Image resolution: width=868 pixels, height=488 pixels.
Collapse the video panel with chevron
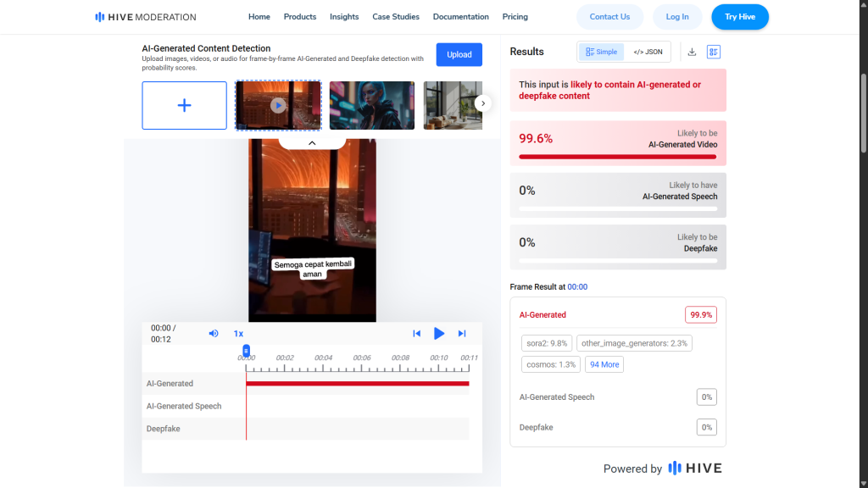pyautogui.click(x=311, y=143)
